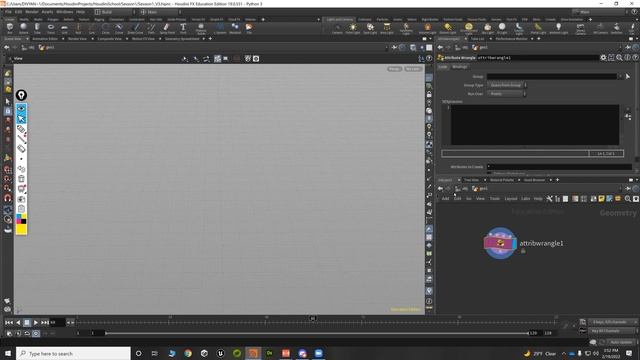Click the multicolor palette swatch
The height and width of the screenshot is (360, 640).
21,219
